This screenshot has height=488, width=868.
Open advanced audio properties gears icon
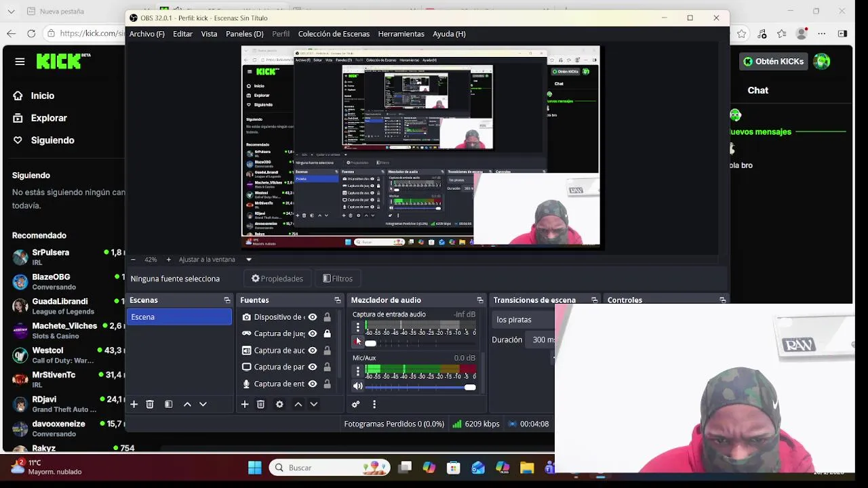355,404
